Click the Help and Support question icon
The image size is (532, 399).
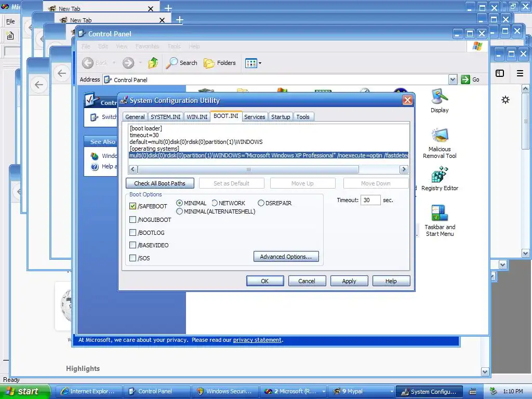(95, 167)
